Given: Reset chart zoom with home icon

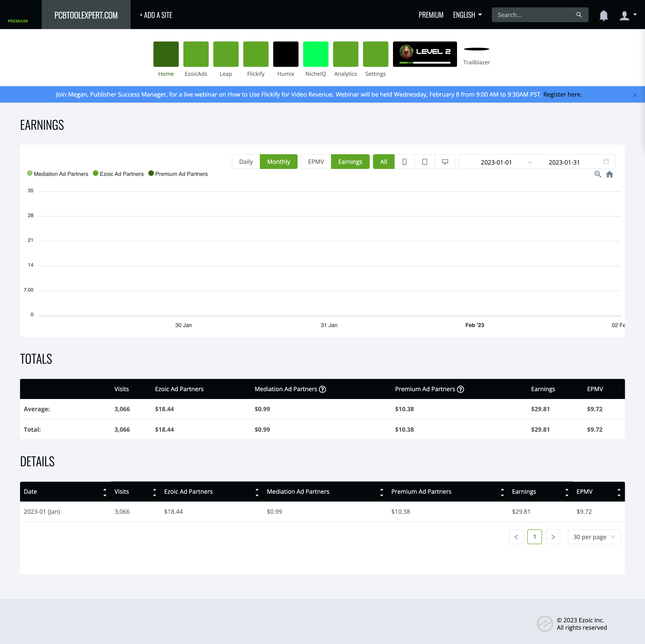Looking at the screenshot, I should click(x=610, y=174).
